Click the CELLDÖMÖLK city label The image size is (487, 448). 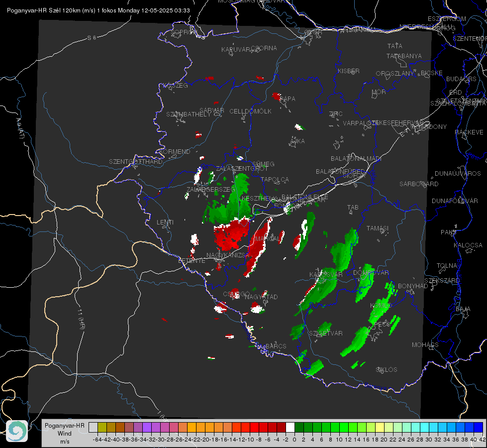[250, 112]
